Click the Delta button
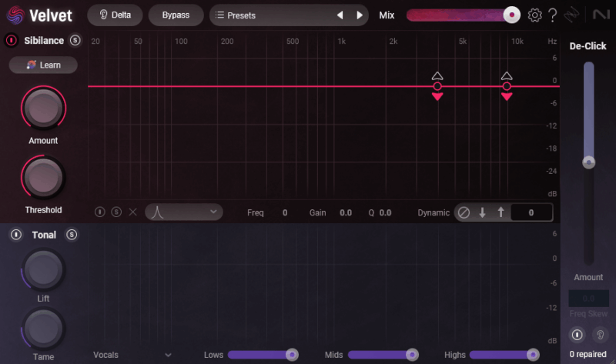616x364 pixels. click(x=115, y=15)
